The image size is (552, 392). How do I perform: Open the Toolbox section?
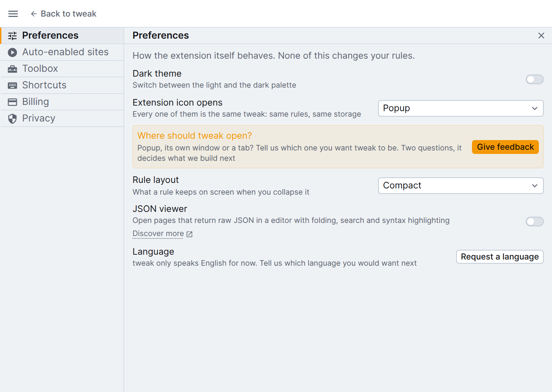pyautogui.click(x=62, y=69)
